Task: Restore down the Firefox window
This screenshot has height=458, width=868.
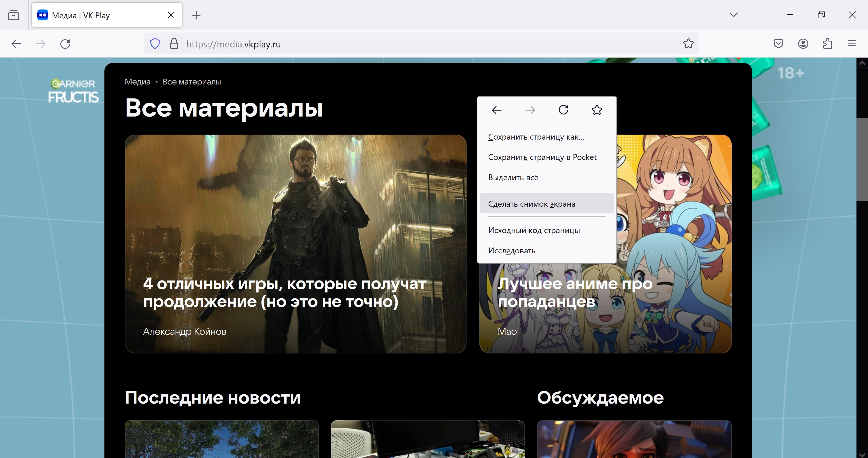Action: (x=821, y=15)
